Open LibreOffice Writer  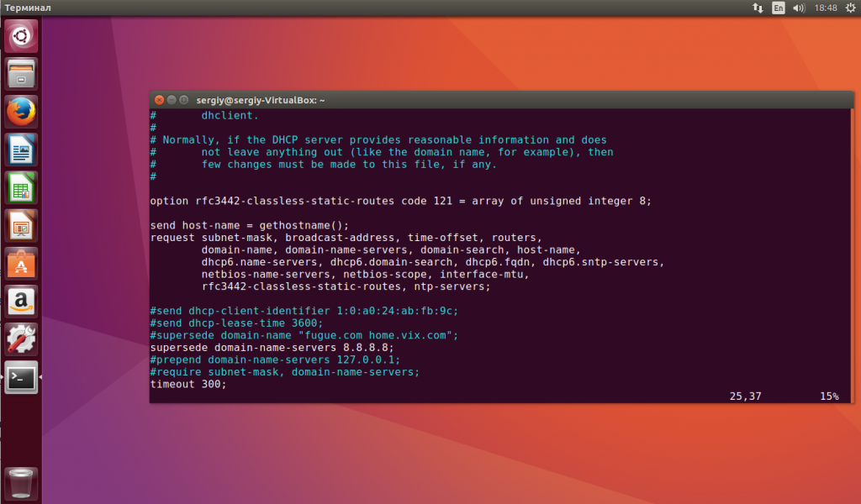coord(21,150)
